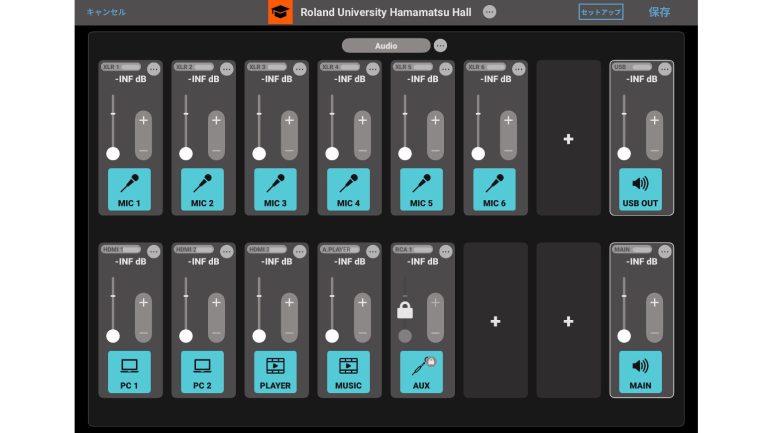
Task: Tap the MIC 5 microphone tile
Action: click(x=421, y=189)
